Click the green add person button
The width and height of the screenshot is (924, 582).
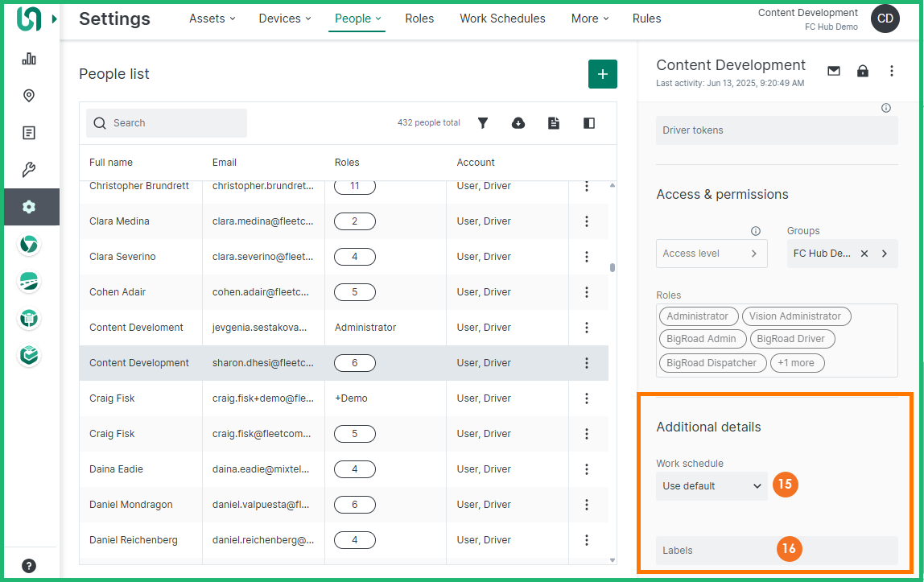602,74
